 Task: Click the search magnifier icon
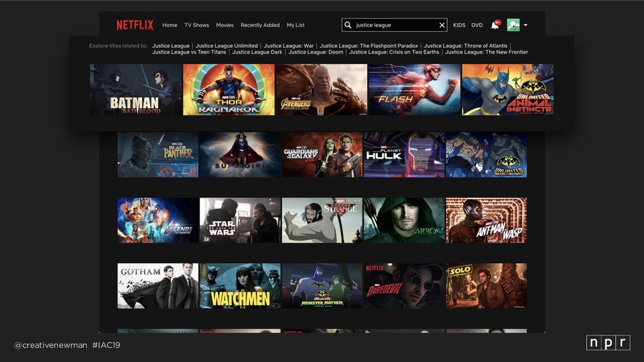348,25
